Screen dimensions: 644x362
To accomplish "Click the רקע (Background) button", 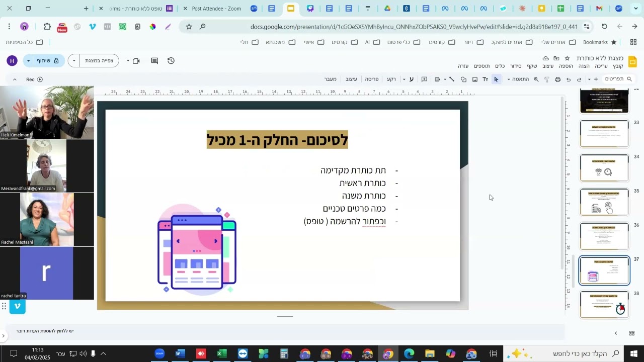I will [391, 79].
